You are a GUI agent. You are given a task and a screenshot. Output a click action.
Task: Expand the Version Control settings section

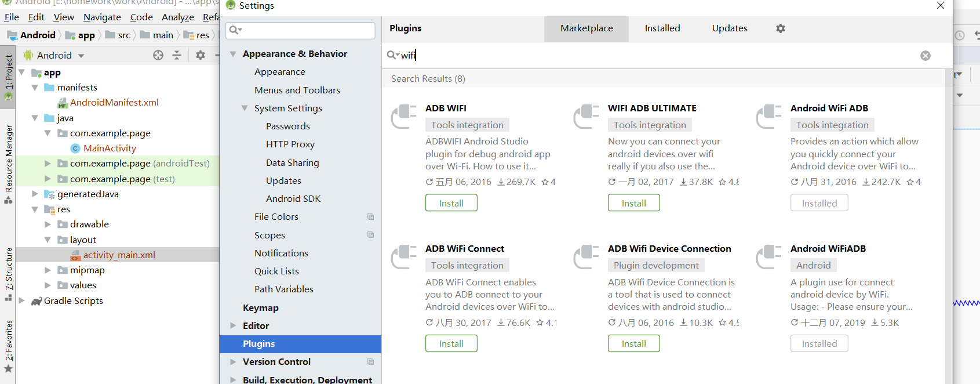[x=233, y=362]
